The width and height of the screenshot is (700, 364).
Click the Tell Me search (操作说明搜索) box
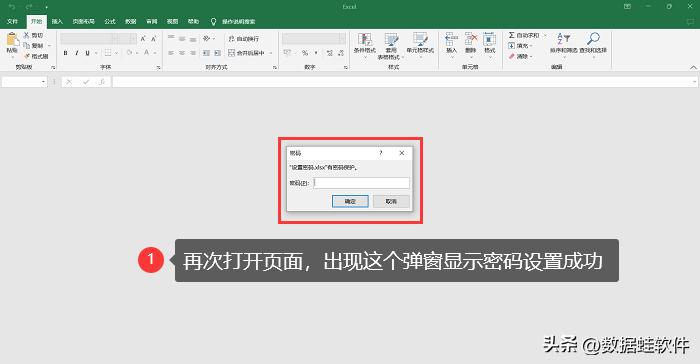[x=233, y=21]
